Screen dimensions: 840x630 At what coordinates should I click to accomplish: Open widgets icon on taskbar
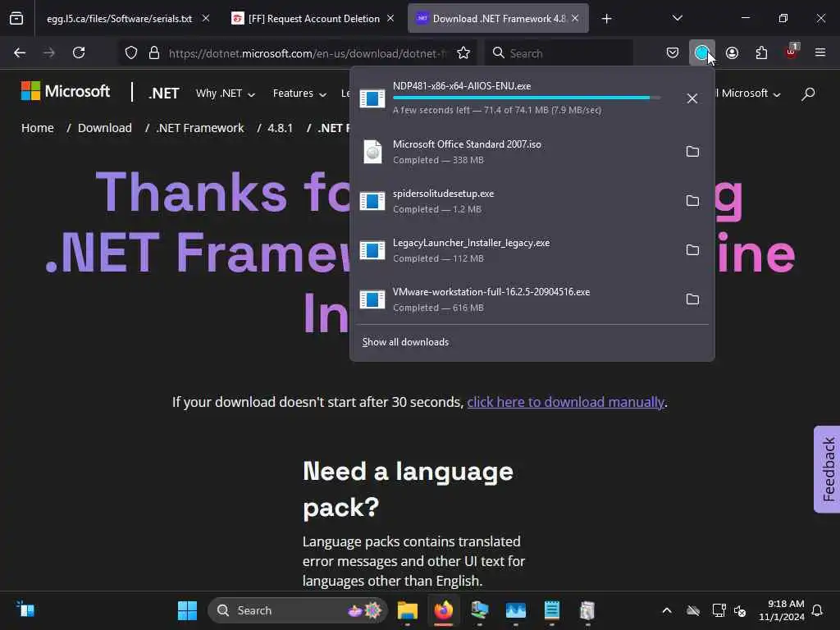[x=25, y=609]
